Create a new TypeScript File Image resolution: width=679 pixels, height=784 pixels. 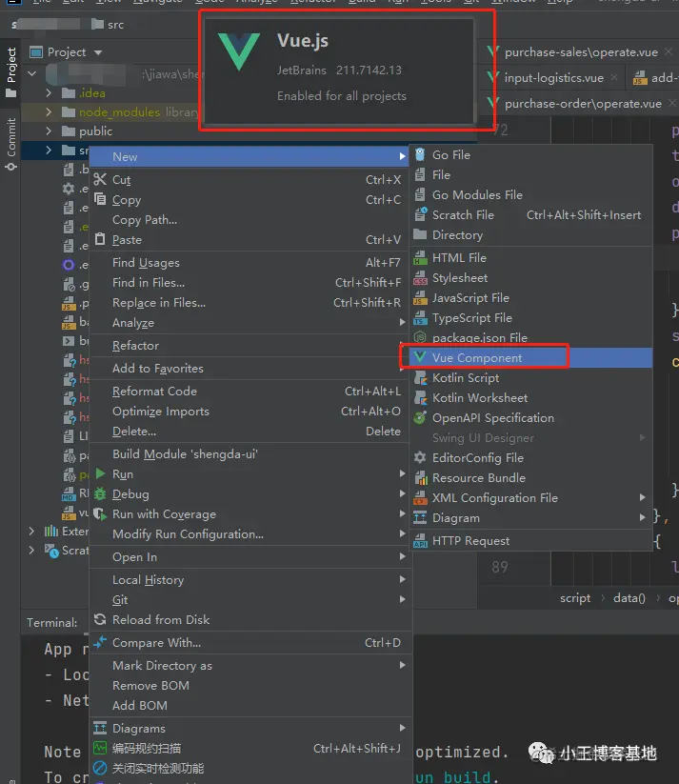tap(531, 318)
